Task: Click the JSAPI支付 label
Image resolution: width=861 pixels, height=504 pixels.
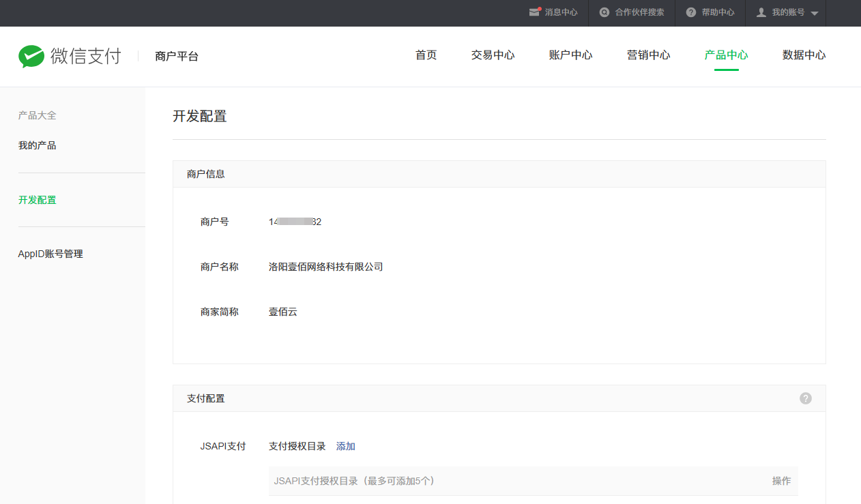Action: point(223,446)
